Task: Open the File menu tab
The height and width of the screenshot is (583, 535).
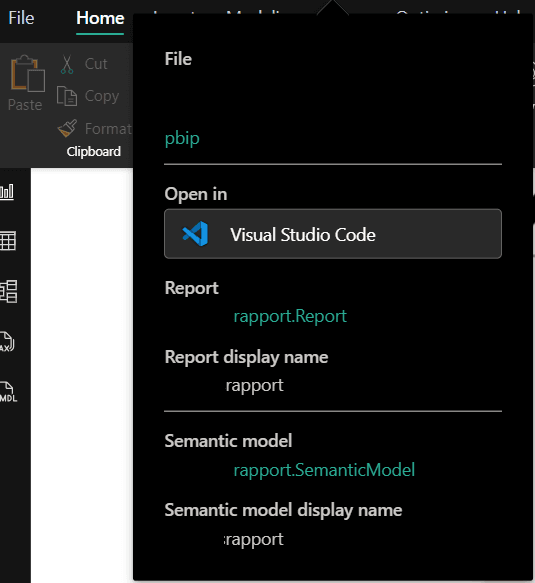Action: [22, 18]
